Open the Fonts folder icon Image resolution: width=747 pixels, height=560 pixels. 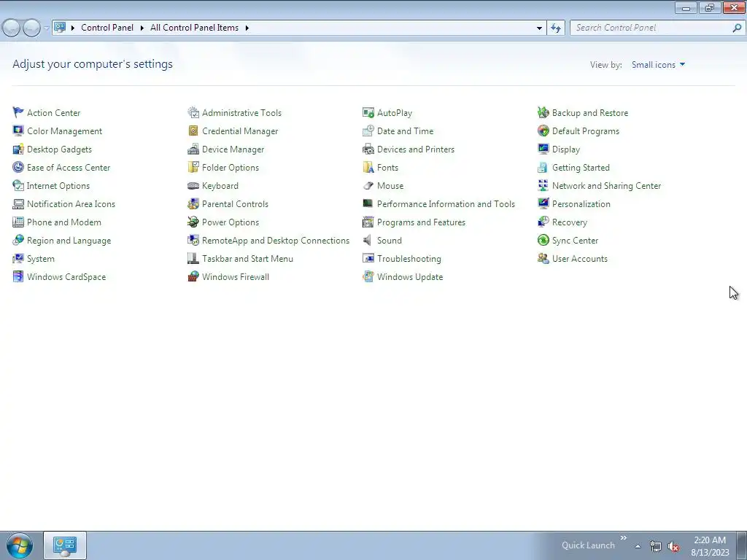coord(368,167)
